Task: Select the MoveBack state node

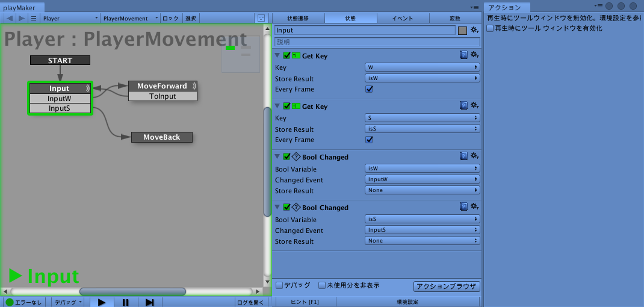Action: coord(162,137)
